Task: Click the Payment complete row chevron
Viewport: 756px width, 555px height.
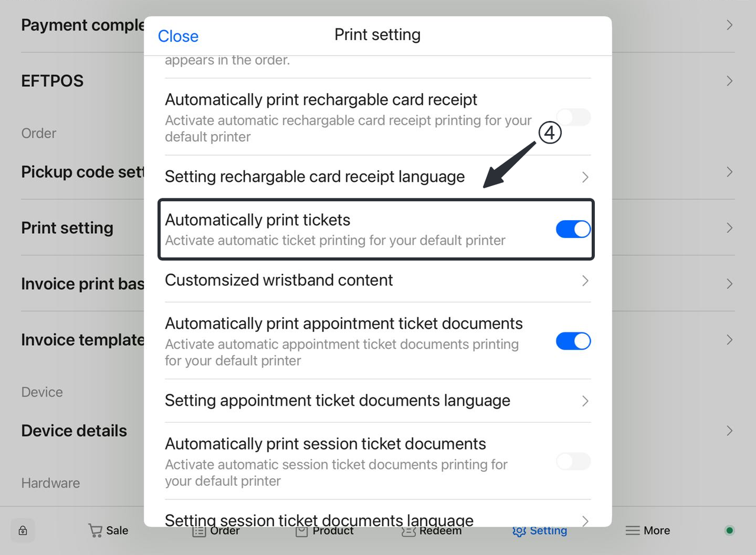Action: pyautogui.click(x=729, y=25)
